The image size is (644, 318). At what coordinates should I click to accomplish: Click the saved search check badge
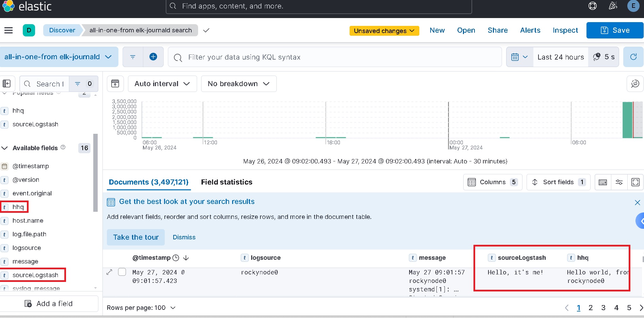206,30
